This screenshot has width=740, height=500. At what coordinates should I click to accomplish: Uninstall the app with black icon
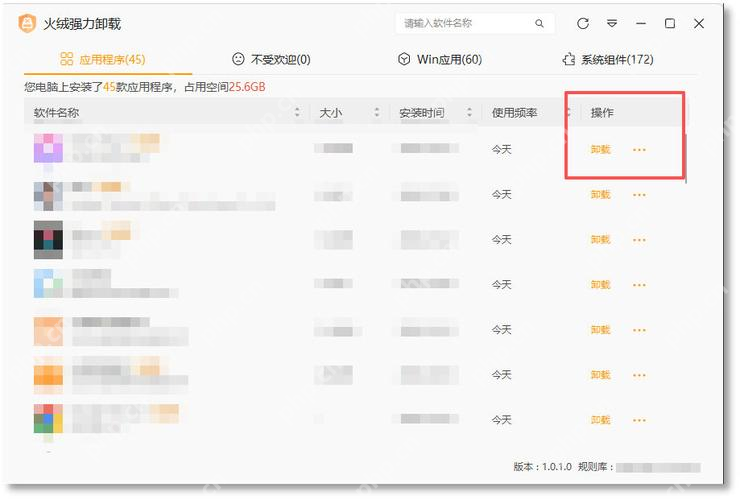[x=600, y=240]
